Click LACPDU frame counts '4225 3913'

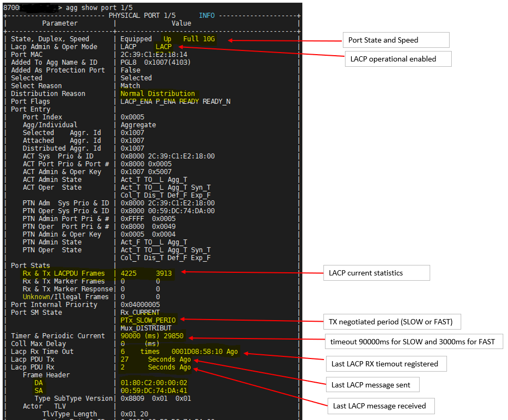146,273
